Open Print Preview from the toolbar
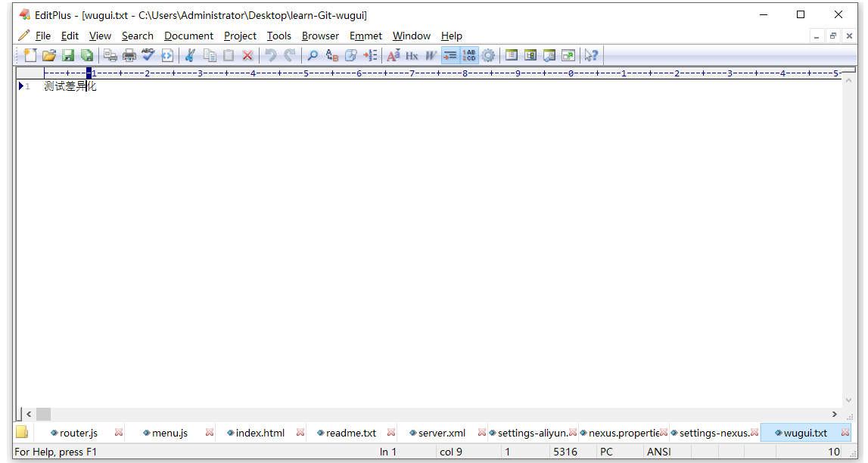This screenshot has width=868, height=463. 110,55
